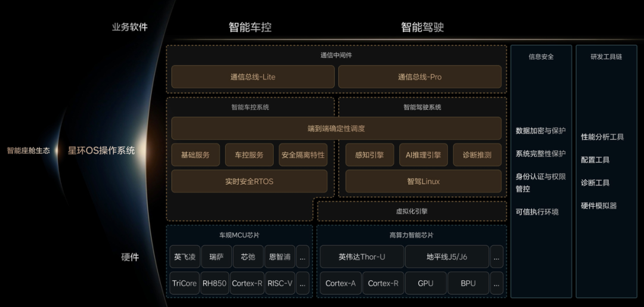The width and height of the screenshot is (644, 307).
Task: Select the 端到端确定性调度 bar
Action: (x=336, y=129)
